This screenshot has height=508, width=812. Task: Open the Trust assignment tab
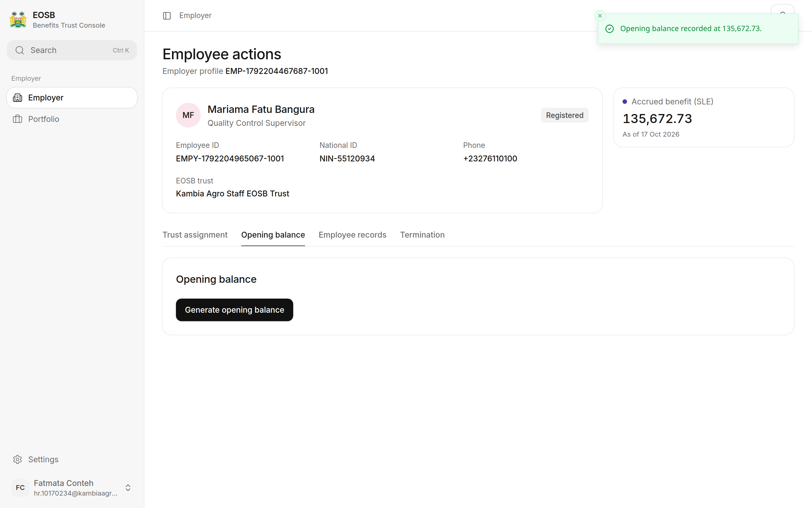click(195, 235)
